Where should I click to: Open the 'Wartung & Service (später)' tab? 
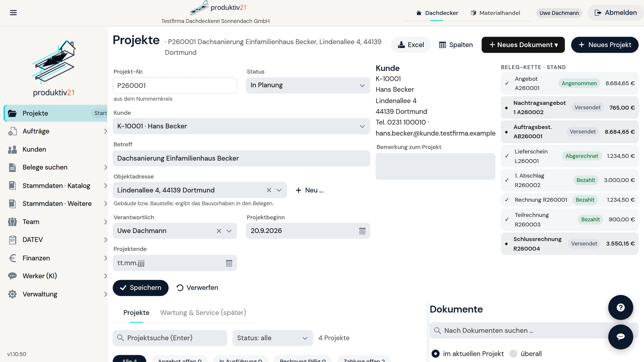[203, 313]
